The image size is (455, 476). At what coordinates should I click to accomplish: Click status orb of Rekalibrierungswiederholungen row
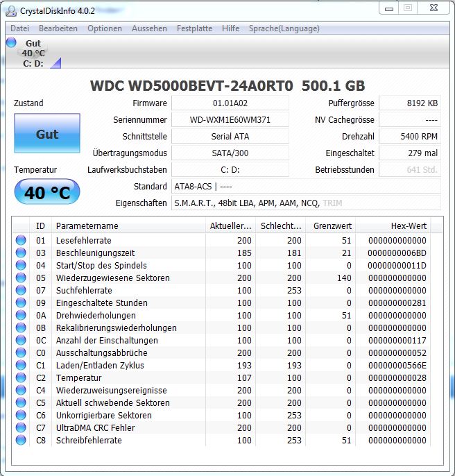pos(21,328)
